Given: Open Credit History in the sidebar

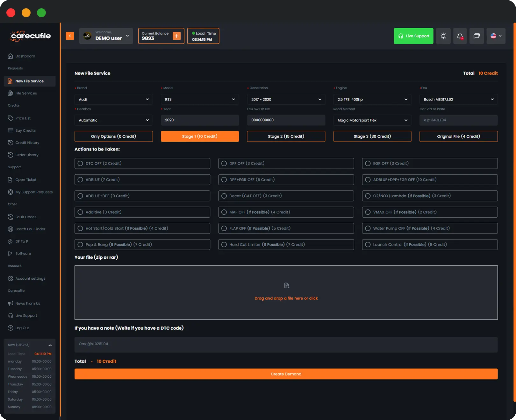Looking at the screenshot, I should [x=27, y=143].
